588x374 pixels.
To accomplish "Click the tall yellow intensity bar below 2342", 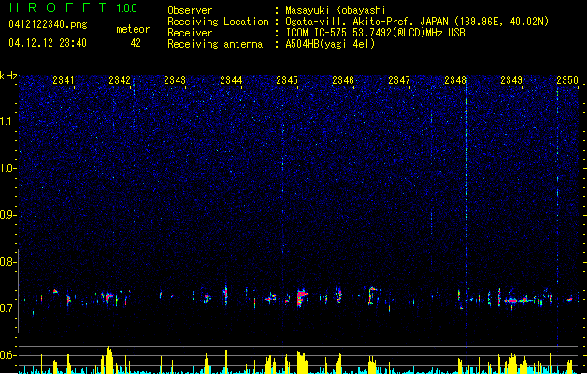I will tap(108, 360).
